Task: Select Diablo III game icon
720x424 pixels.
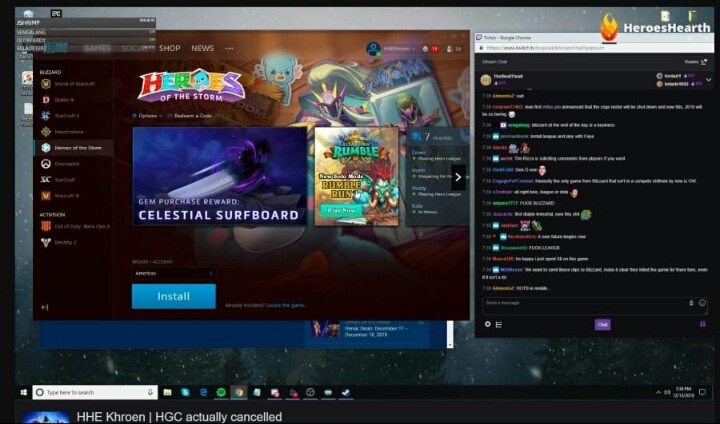Action: point(46,100)
